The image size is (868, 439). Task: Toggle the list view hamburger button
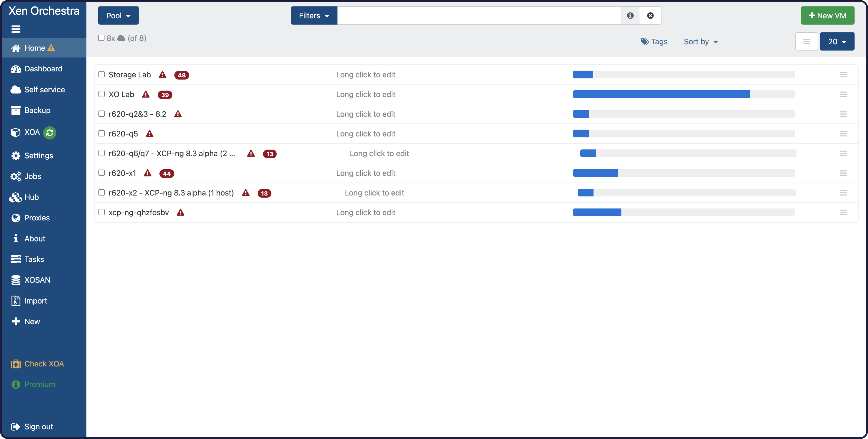coord(806,41)
